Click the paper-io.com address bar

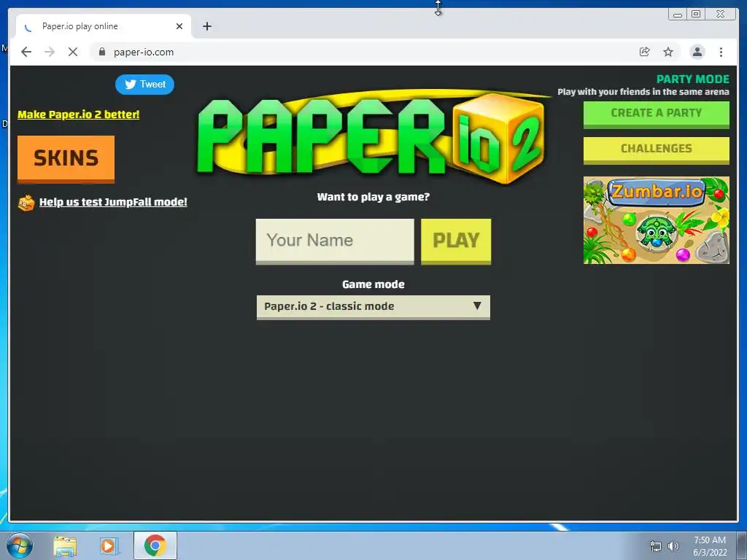pyautogui.click(x=362, y=52)
